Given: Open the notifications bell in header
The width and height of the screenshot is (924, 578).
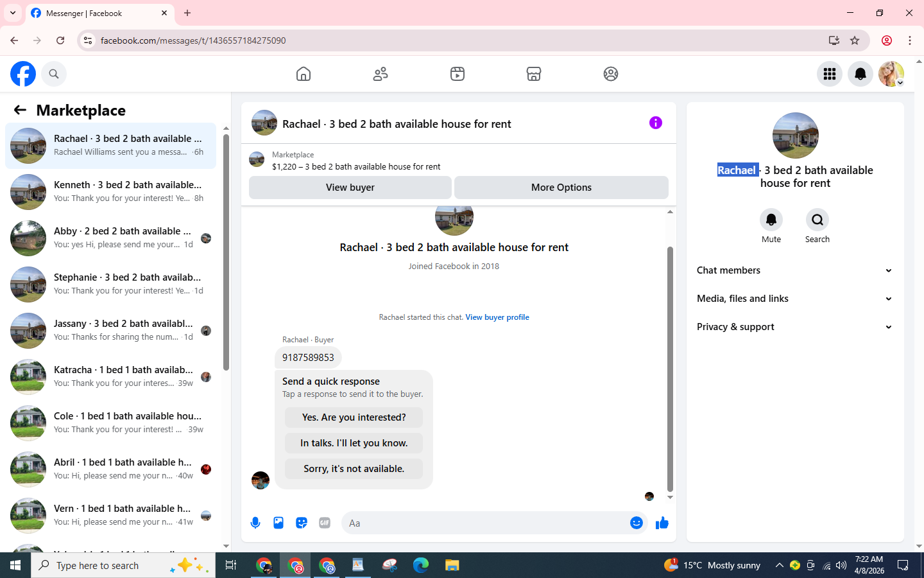Looking at the screenshot, I should pyautogui.click(x=860, y=74).
